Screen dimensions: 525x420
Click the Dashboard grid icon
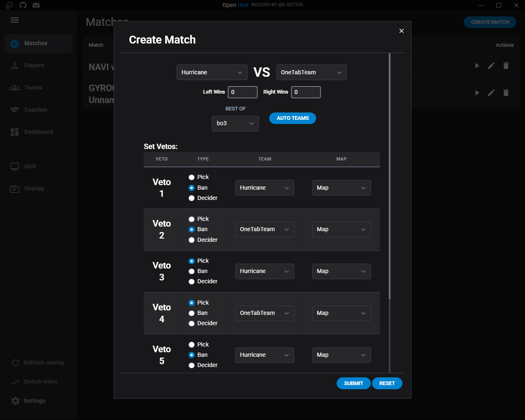click(x=15, y=132)
